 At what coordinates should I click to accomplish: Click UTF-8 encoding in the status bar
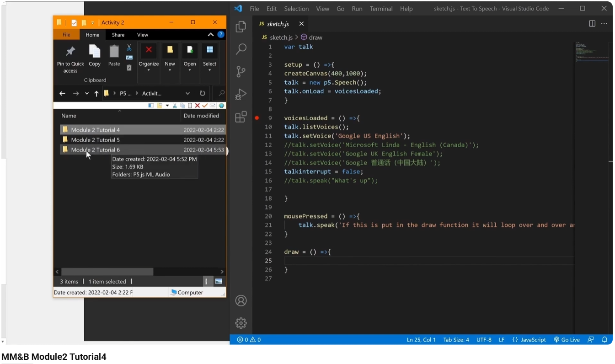[x=484, y=339]
